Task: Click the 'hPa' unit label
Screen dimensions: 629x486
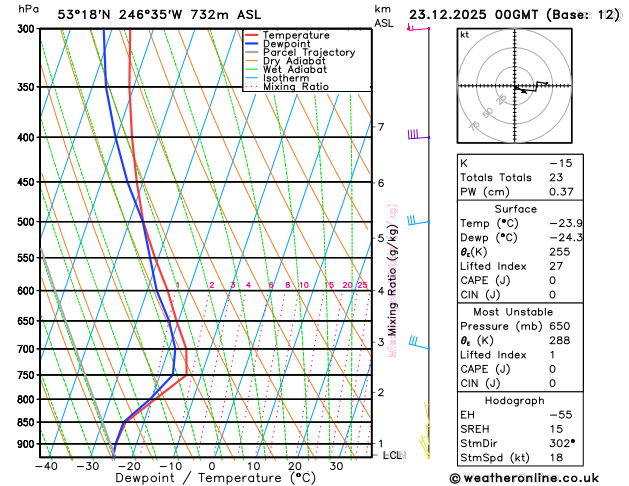Action: tap(28, 9)
